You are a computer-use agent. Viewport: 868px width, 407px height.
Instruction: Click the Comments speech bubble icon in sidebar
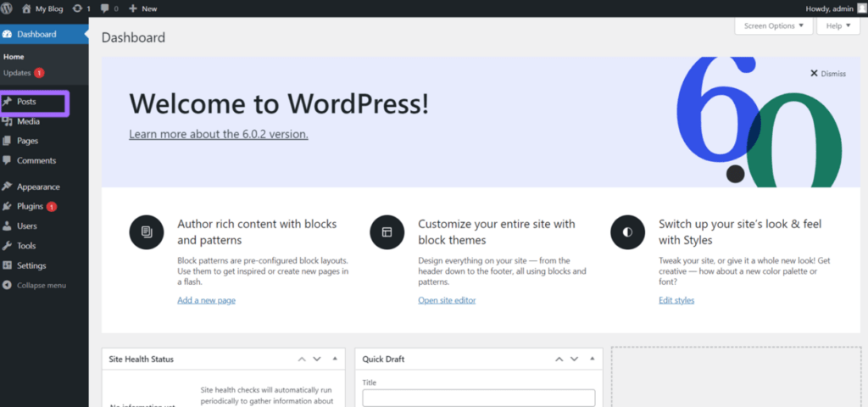pos(7,160)
